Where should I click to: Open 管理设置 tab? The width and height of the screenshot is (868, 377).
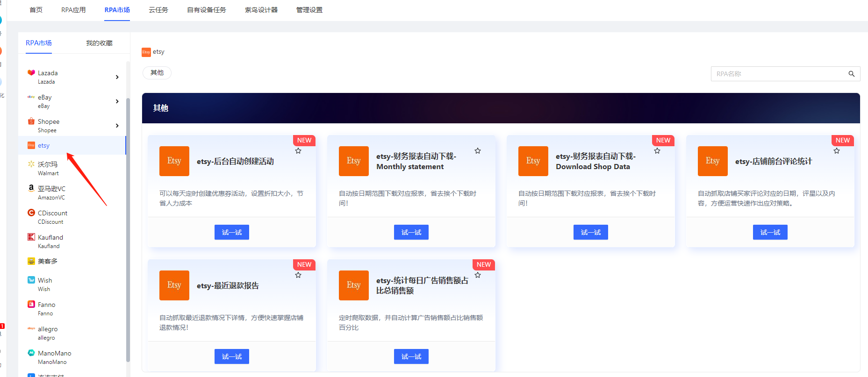coord(309,10)
